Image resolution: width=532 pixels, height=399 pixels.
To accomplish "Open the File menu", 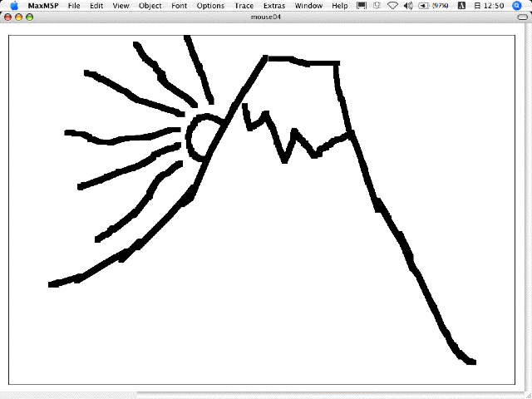I will click(74, 6).
